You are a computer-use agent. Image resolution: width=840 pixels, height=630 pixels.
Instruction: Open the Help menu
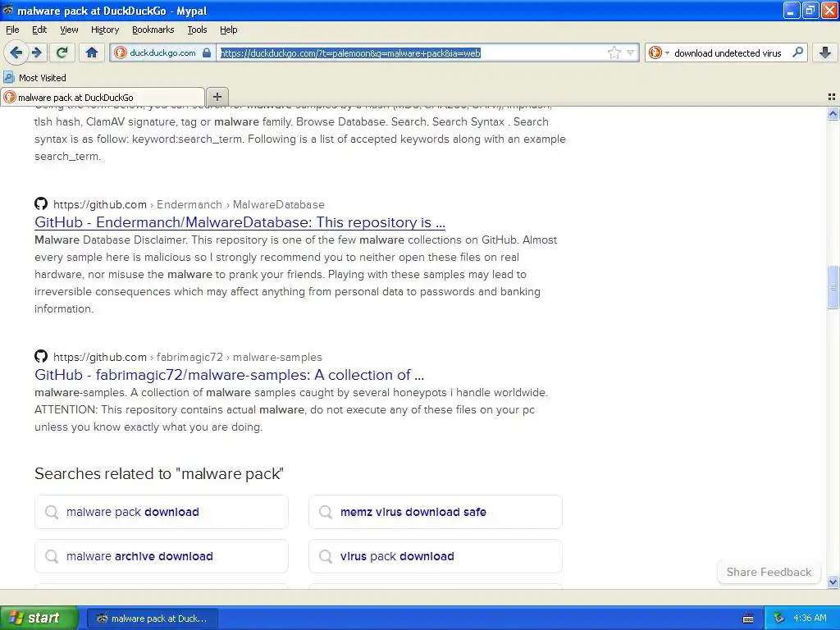(229, 30)
